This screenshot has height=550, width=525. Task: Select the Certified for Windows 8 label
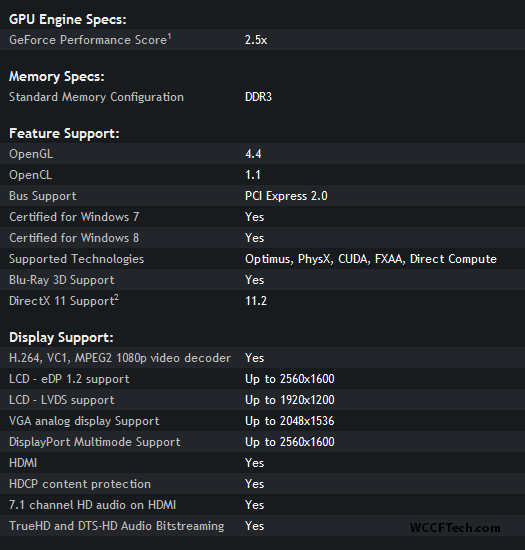click(x=74, y=238)
